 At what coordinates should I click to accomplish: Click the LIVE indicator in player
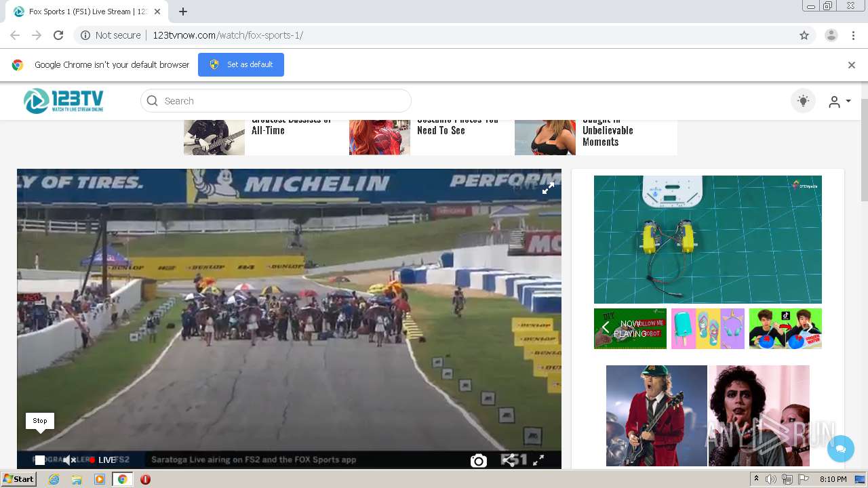[102, 460]
